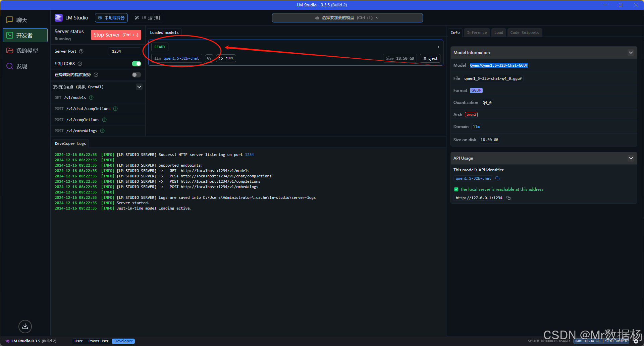Click help icon next to Server Port

tap(81, 51)
